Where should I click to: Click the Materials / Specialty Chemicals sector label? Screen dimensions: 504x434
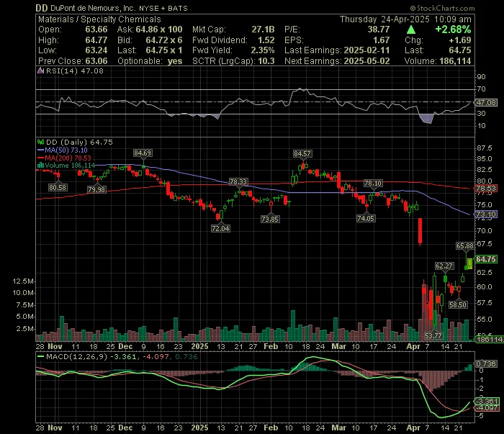click(x=99, y=19)
